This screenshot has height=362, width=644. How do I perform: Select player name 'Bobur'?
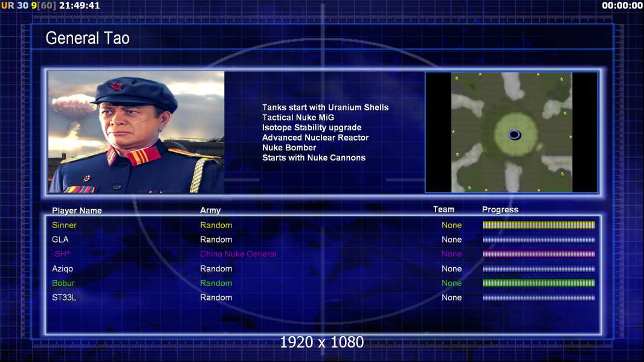(x=63, y=284)
